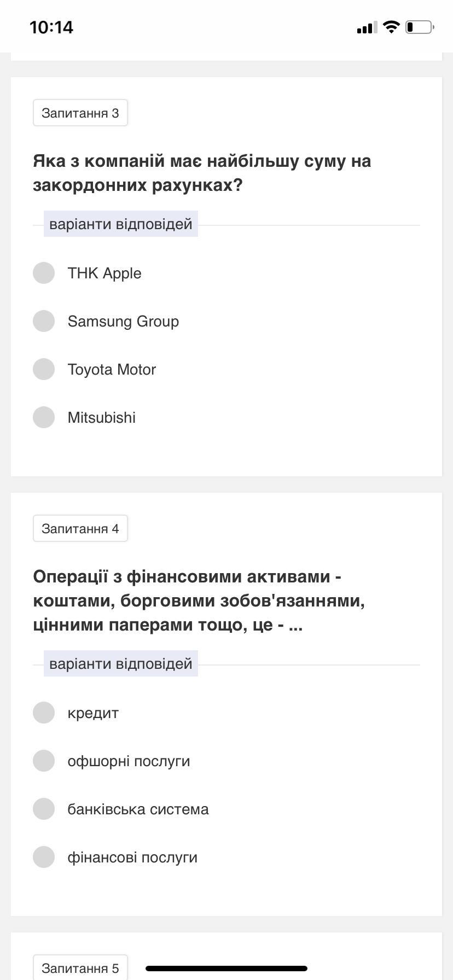Tap the Запитання 3 label
The image size is (453, 980).
[80, 113]
